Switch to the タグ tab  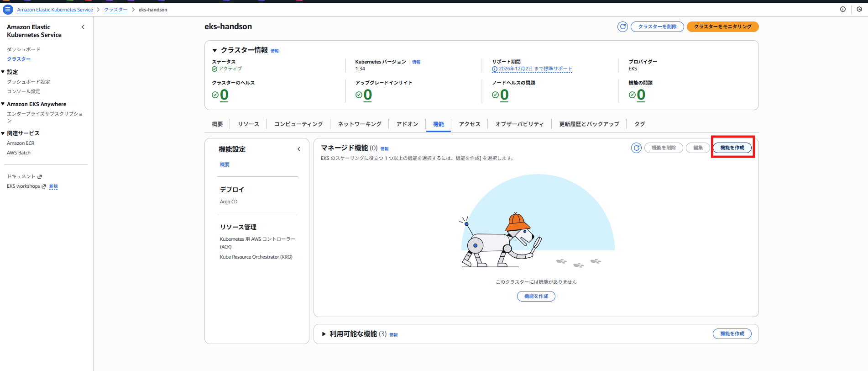[x=640, y=124]
